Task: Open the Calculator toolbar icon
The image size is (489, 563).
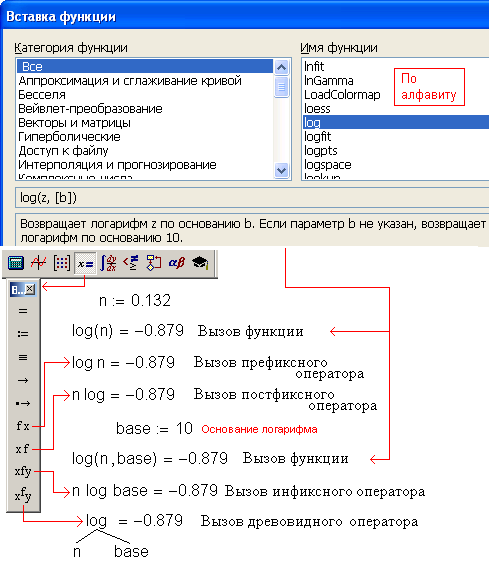Action: tap(16, 263)
